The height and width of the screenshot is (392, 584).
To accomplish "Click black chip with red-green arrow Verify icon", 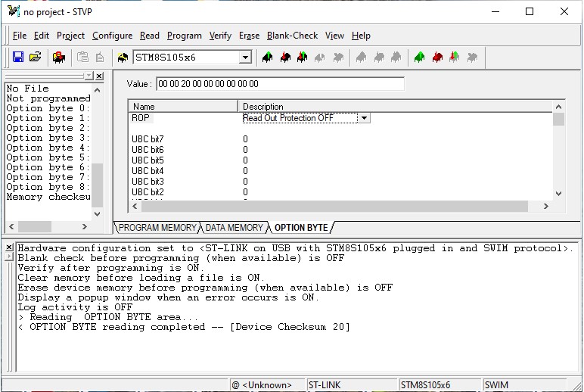I will [303, 58].
